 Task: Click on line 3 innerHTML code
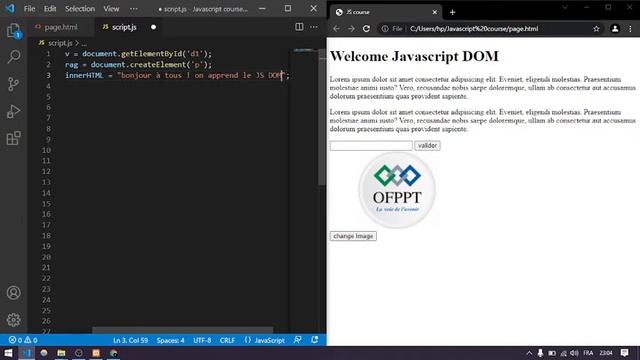coord(177,76)
